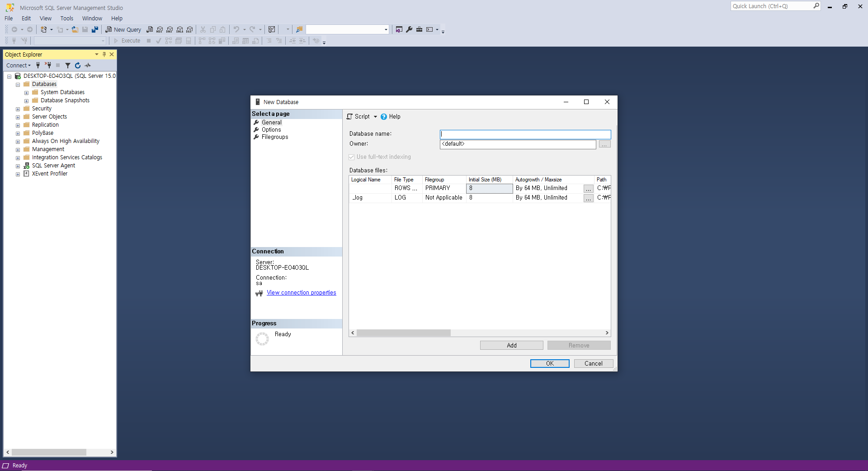Close the Object Explorer panel
Image resolution: width=868 pixels, height=471 pixels.
click(x=112, y=54)
